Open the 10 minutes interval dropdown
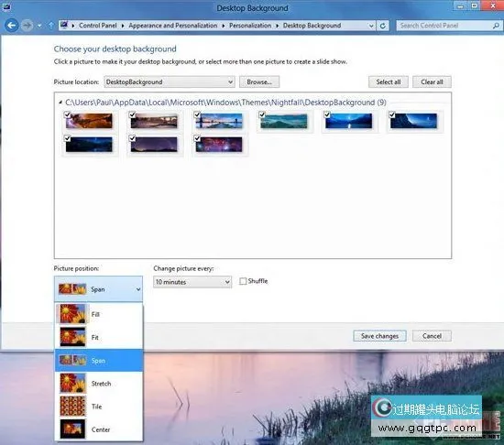504x445 pixels. pos(192,282)
